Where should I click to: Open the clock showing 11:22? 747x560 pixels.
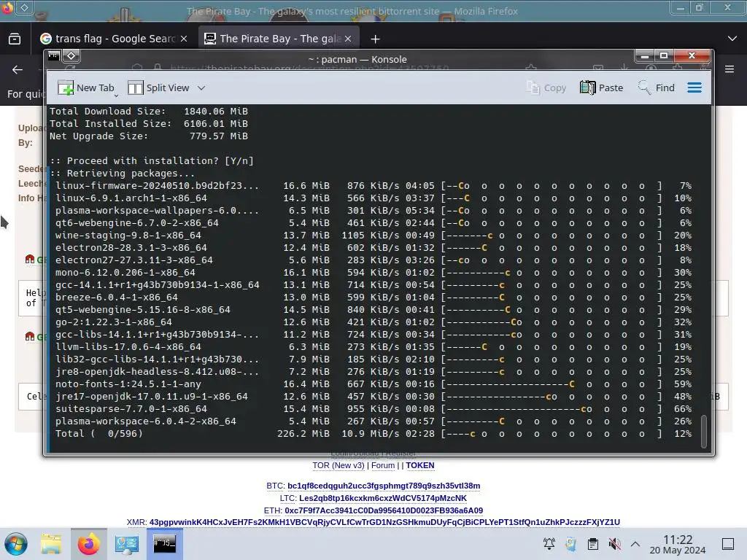click(678, 544)
